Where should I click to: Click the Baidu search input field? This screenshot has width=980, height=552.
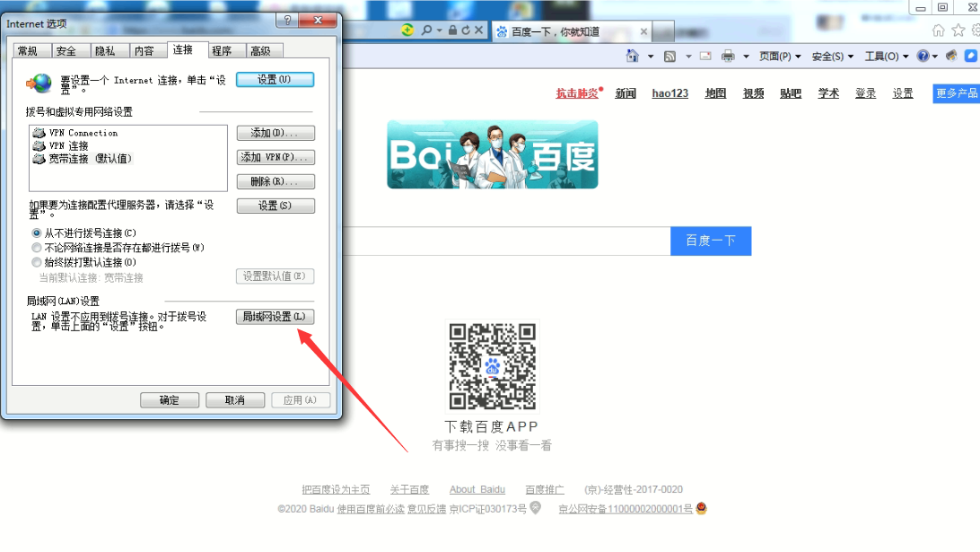click(x=507, y=241)
